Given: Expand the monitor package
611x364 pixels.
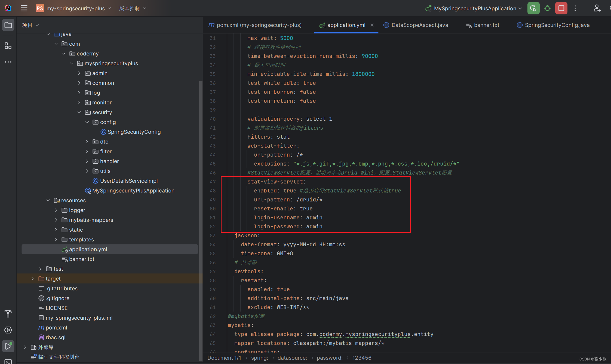Looking at the screenshot, I should pos(79,102).
